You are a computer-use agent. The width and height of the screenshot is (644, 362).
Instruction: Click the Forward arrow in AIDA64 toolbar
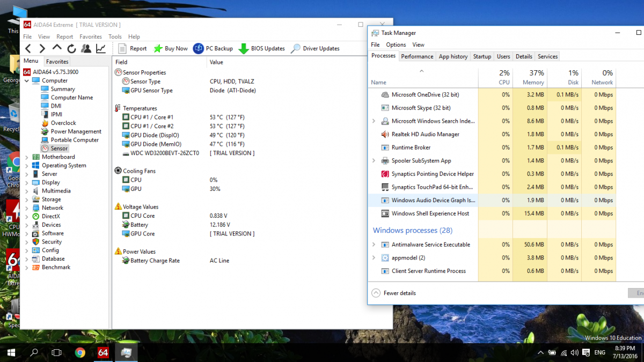42,49
